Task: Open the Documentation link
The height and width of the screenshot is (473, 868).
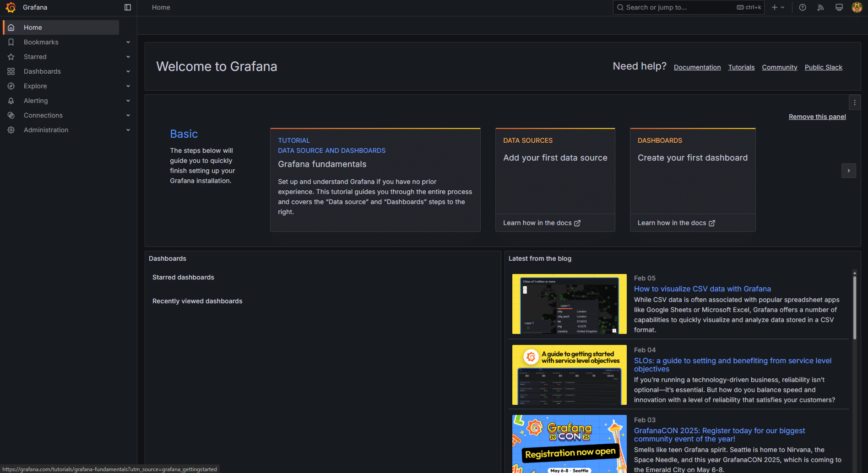Action: click(697, 67)
